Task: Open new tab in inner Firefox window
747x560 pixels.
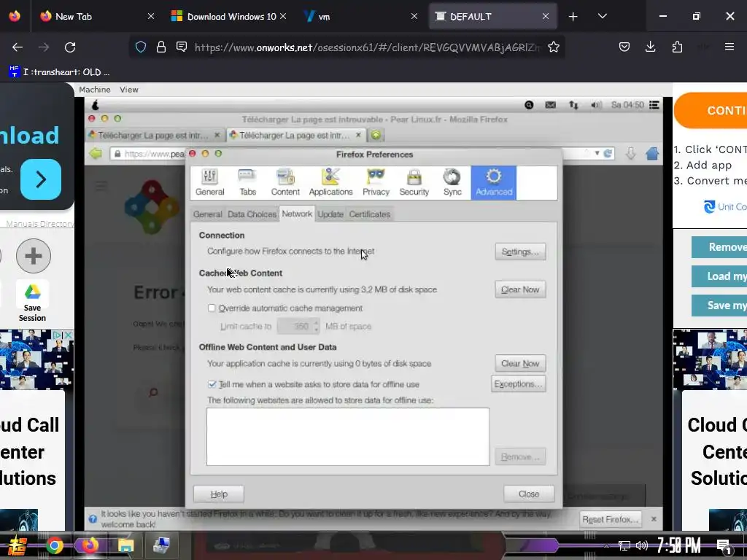Action: coord(376,135)
